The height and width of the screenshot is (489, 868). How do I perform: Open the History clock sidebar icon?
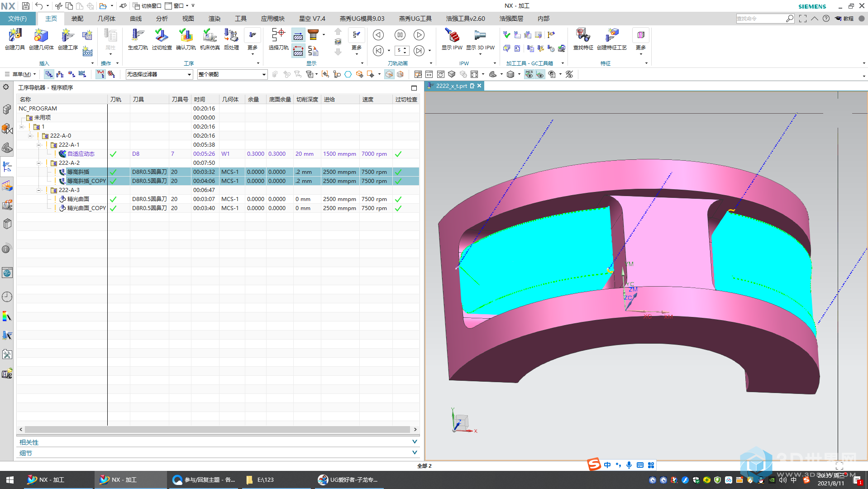[7, 297]
